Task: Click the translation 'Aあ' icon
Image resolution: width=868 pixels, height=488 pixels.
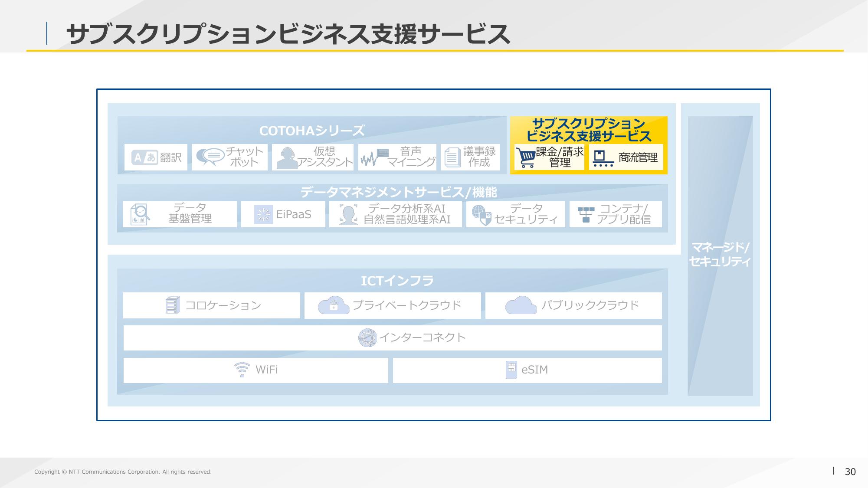Action: point(144,157)
